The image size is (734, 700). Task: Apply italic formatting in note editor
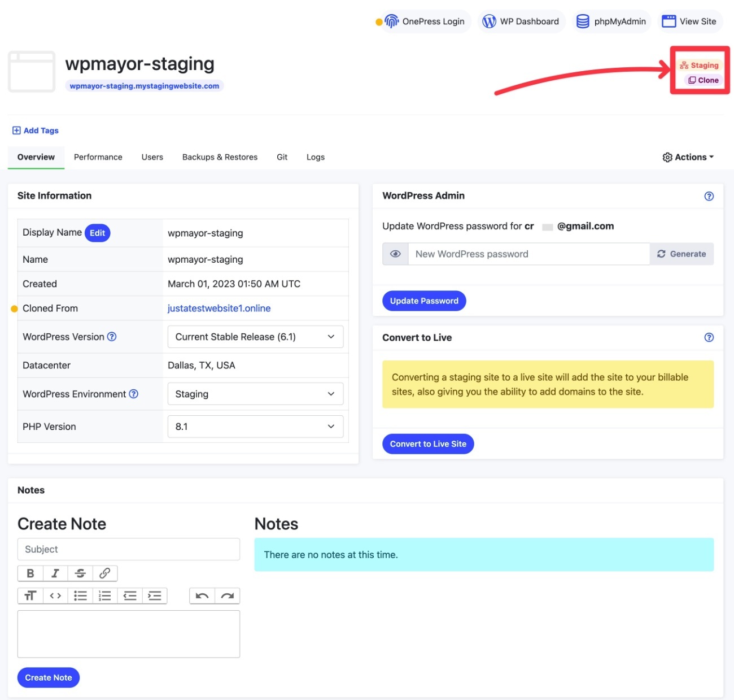55,573
